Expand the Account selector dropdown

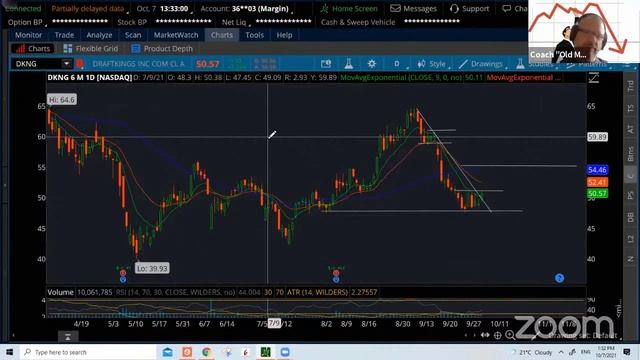pos(246,9)
